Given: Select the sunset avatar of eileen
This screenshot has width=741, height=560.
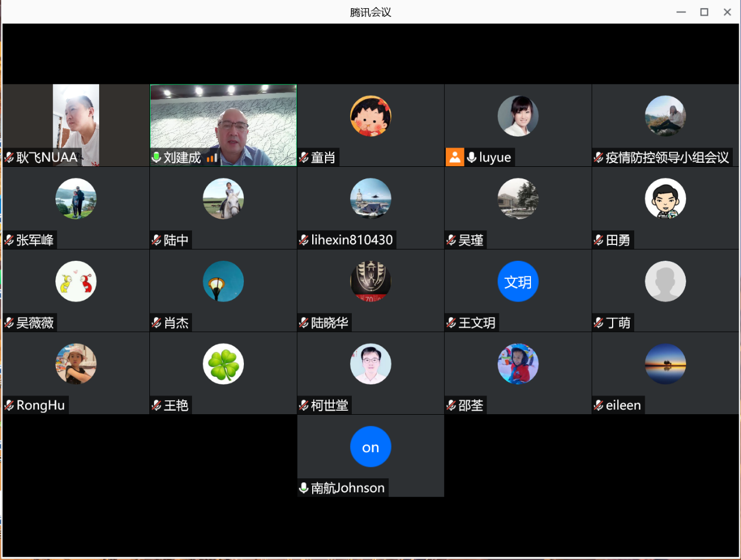Looking at the screenshot, I should pos(665,364).
